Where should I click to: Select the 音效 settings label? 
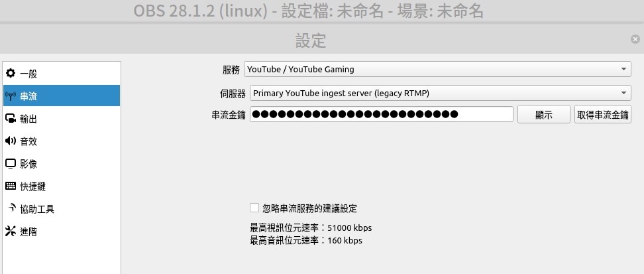point(28,141)
